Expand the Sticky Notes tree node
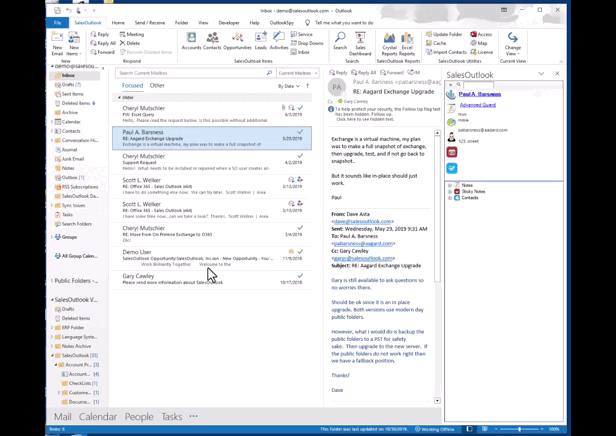This screenshot has width=616, height=436. tap(451, 191)
